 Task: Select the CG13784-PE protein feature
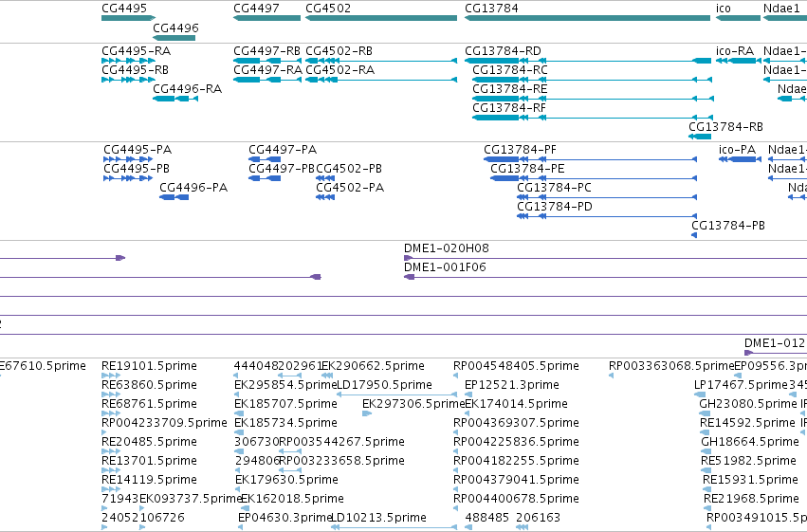(594, 178)
